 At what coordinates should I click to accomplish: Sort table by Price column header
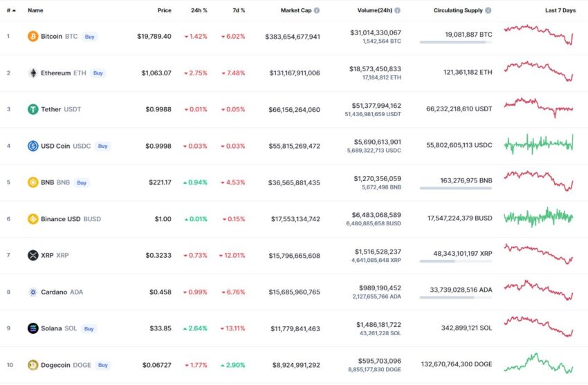(x=164, y=10)
